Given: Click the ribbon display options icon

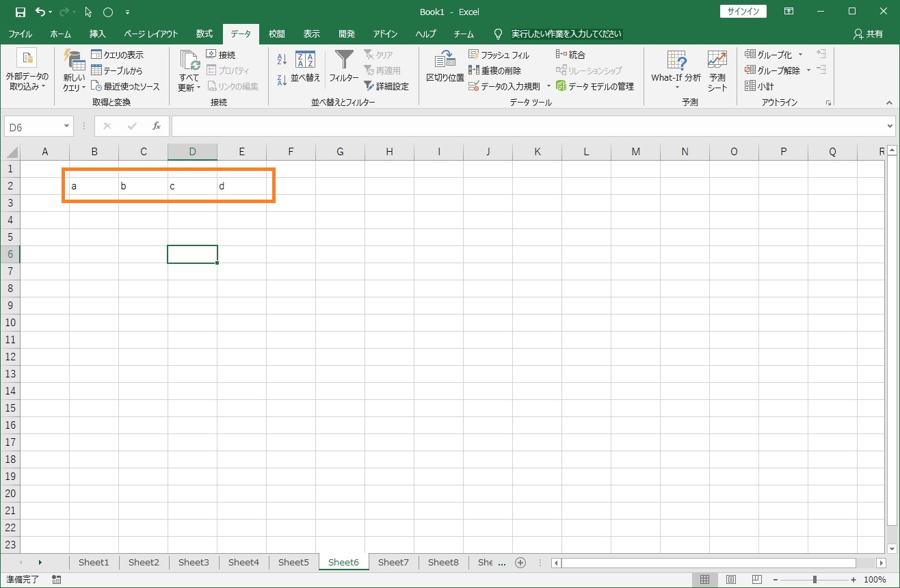Looking at the screenshot, I should tap(789, 12).
